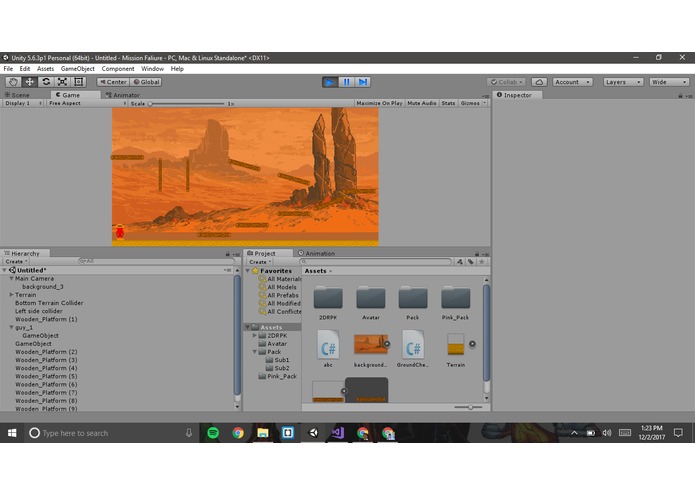
Task: Toggle the Stats overlay
Action: 449,103
